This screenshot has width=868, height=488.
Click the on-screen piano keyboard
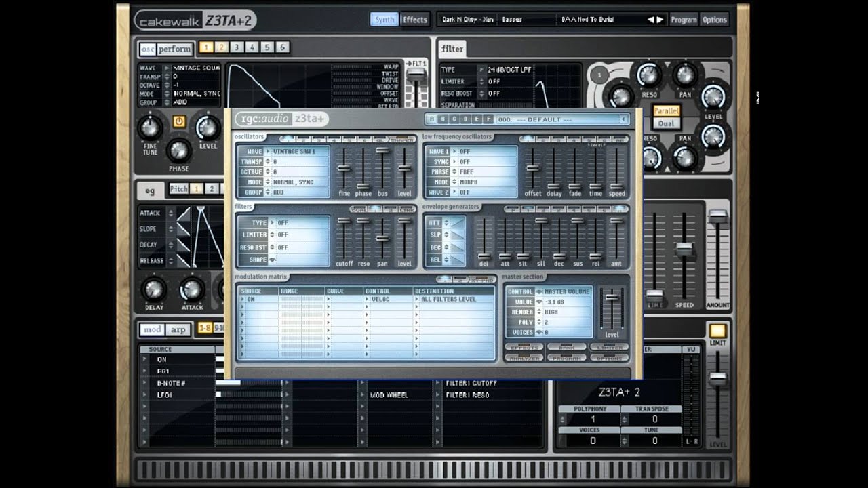click(x=433, y=470)
